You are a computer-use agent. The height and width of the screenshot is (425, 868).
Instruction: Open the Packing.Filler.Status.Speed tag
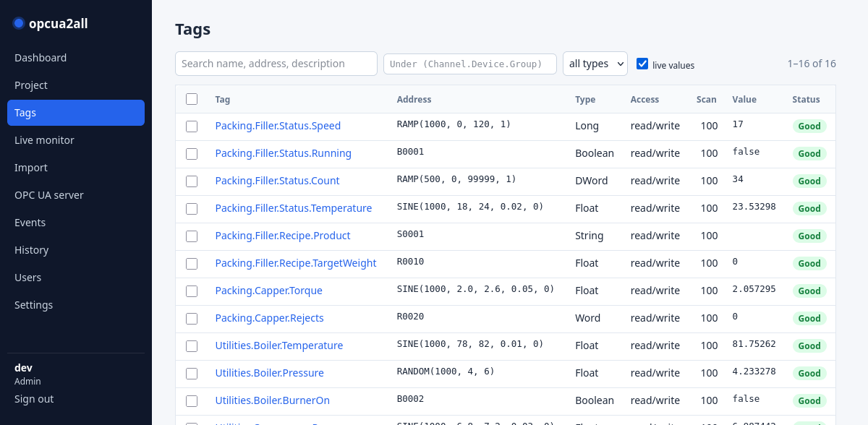click(x=278, y=126)
